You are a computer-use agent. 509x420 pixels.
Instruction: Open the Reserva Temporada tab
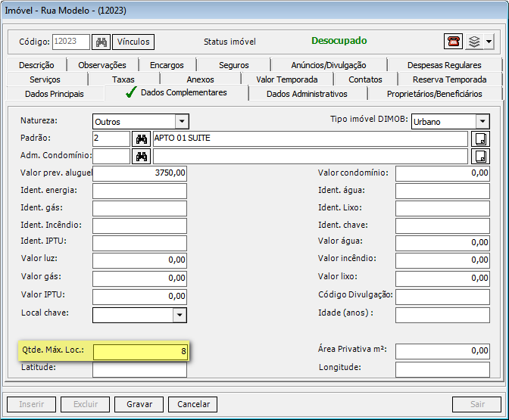[450, 79]
